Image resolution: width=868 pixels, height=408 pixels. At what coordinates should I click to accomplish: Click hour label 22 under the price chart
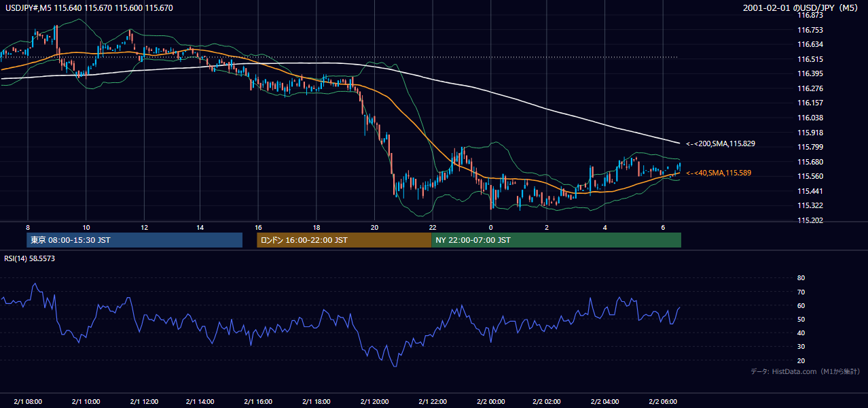click(x=432, y=227)
